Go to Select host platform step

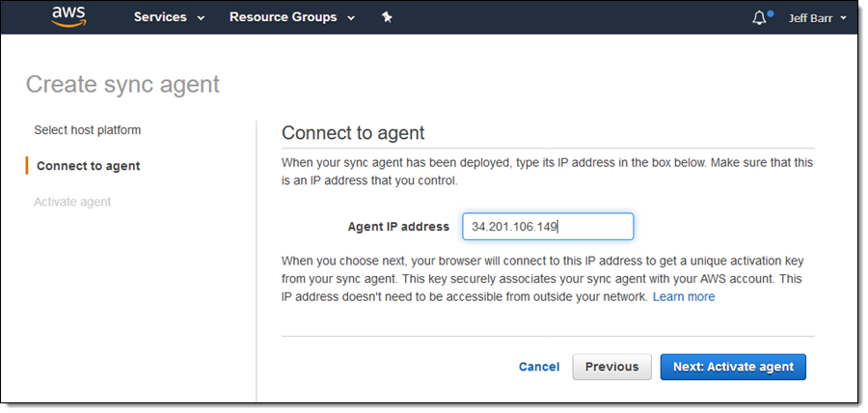tap(87, 130)
